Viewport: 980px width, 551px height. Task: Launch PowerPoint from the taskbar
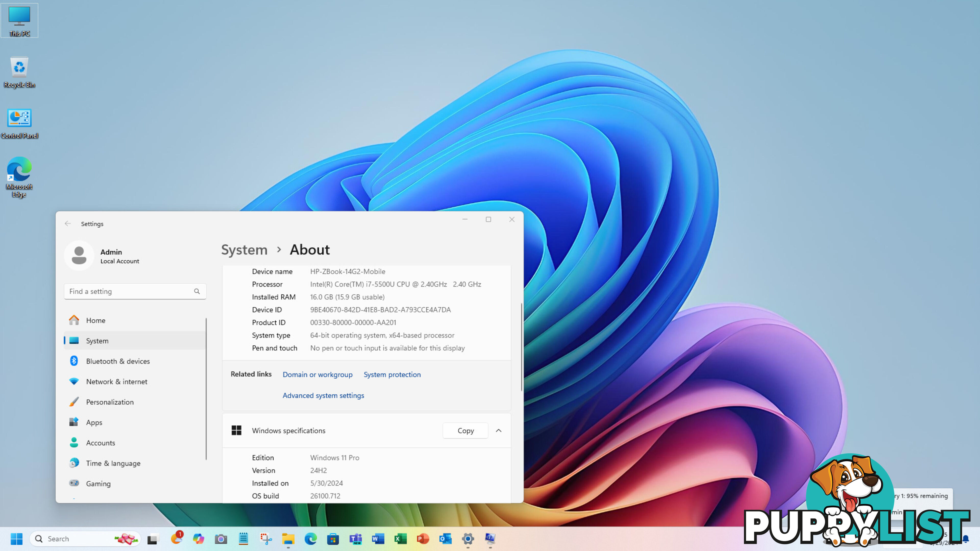click(423, 539)
